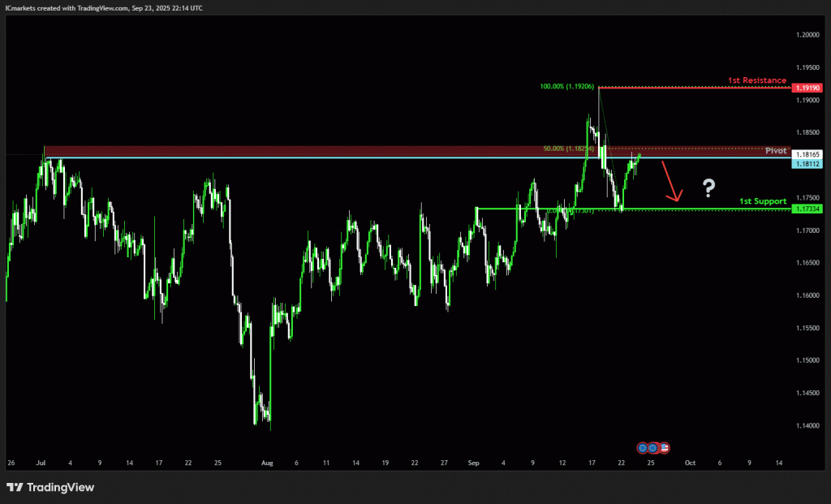The height and width of the screenshot is (504, 831).
Task: Click the red shaded pivot zone
Action: [x=325, y=151]
